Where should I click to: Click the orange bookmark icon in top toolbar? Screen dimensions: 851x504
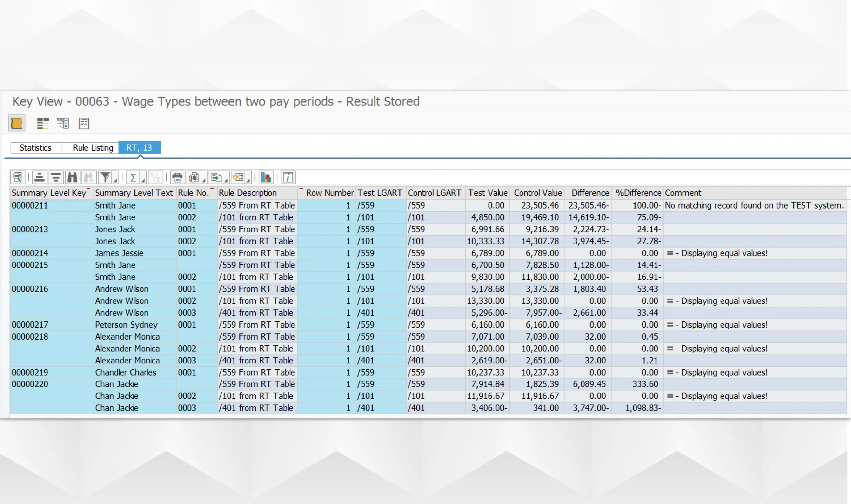(16, 123)
